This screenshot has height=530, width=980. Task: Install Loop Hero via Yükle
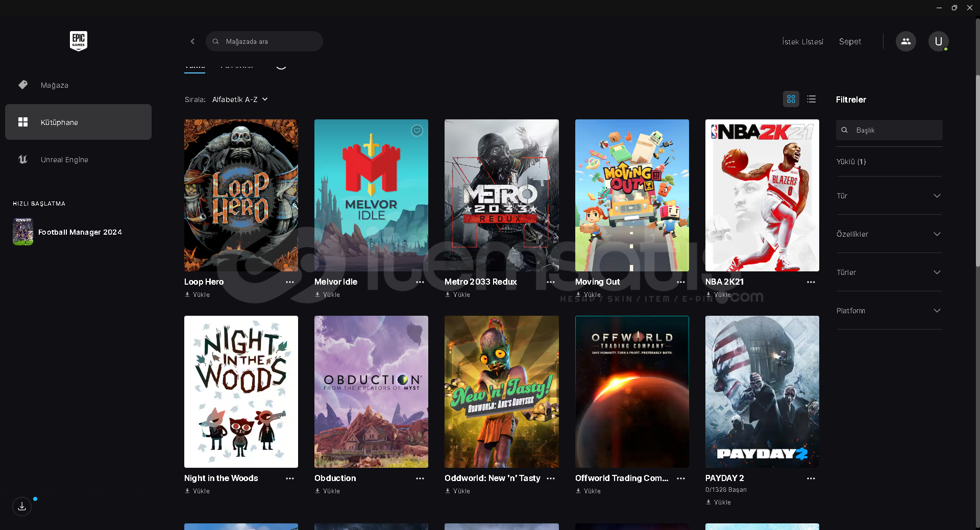click(198, 295)
